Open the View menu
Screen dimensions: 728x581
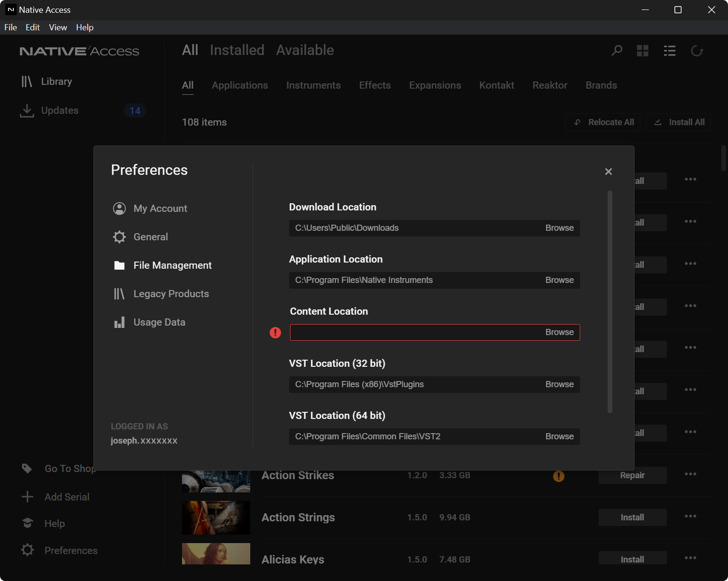pyautogui.click(x=58, y=27)
